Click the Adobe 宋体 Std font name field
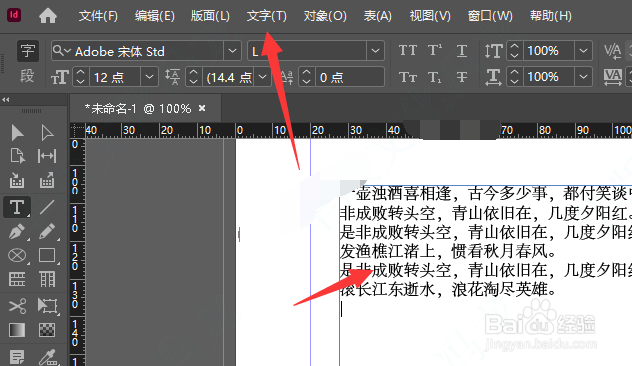Image resolution: width=632 pixels, height=366 pixels. [x=137, y=51]
